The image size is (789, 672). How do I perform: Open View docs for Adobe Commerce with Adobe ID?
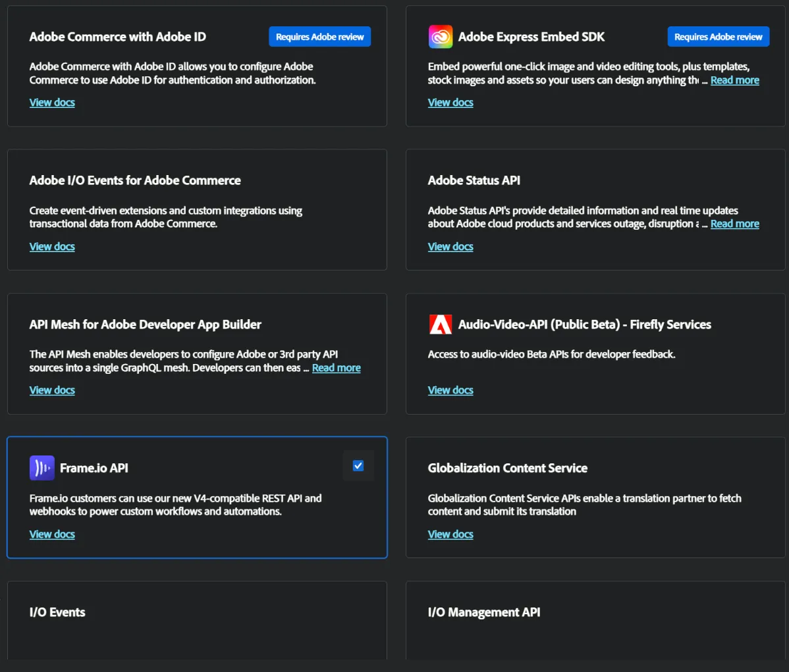(x=52, y=103)
